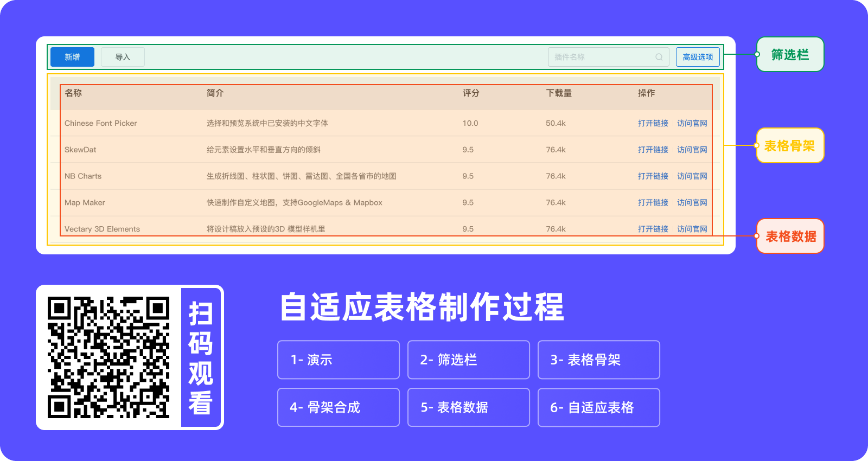Open 打开链接 for SkewDat
The height and width of the screenshot is (461, 868).
click(x=653, y=150)
